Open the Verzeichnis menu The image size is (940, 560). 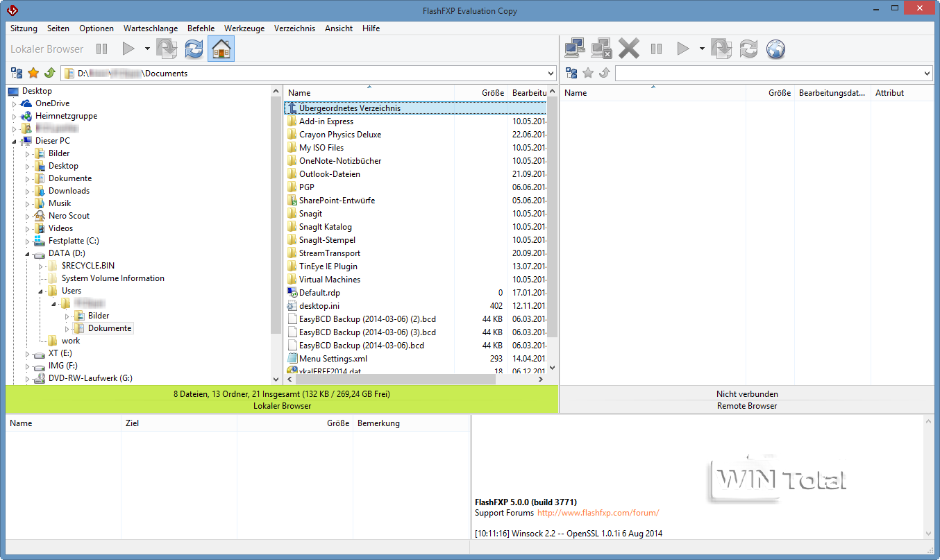tap(295, 28)
